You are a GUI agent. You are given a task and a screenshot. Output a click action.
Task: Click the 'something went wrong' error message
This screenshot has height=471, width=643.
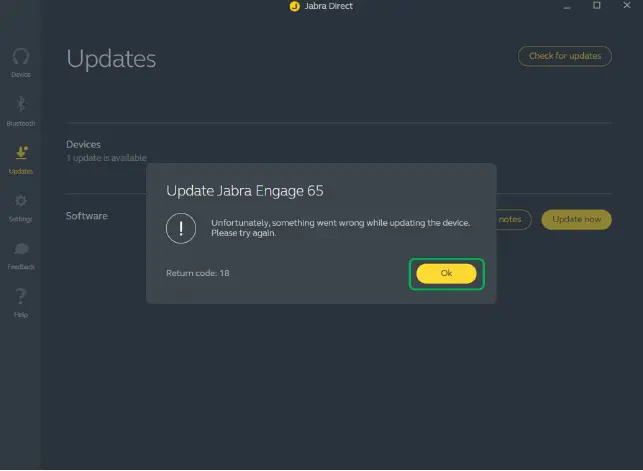coord(340,228)
